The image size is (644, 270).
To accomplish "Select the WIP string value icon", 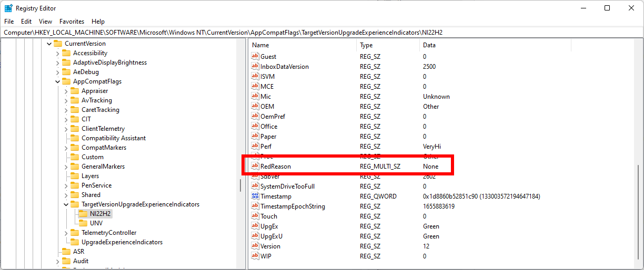I will click(255, 256).
